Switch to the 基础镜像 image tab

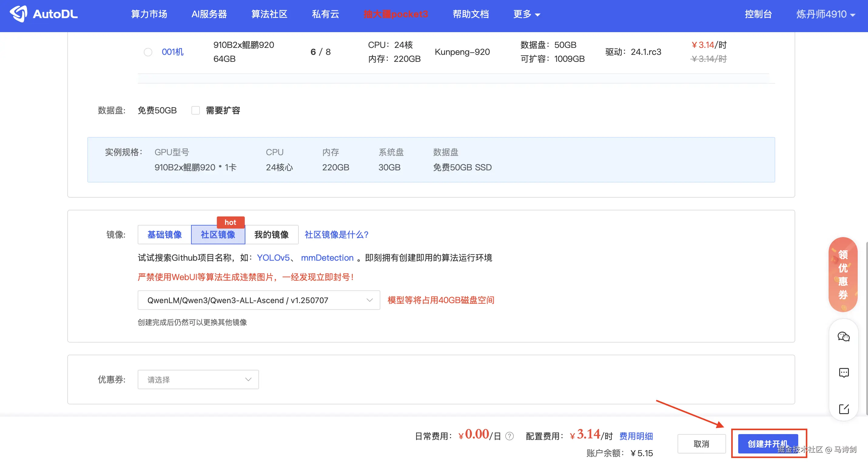164,235
